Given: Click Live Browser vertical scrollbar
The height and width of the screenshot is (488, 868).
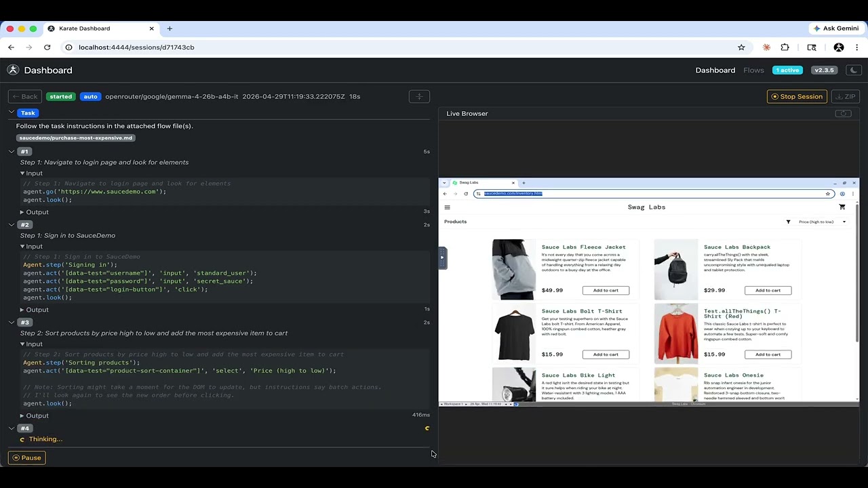Looking at the screenshot, I should pyautogui.click(x=857, y=271).
